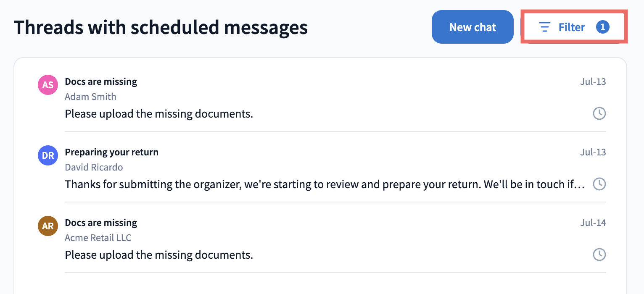Select the Acme Retail LLC client name

(98, 238)
